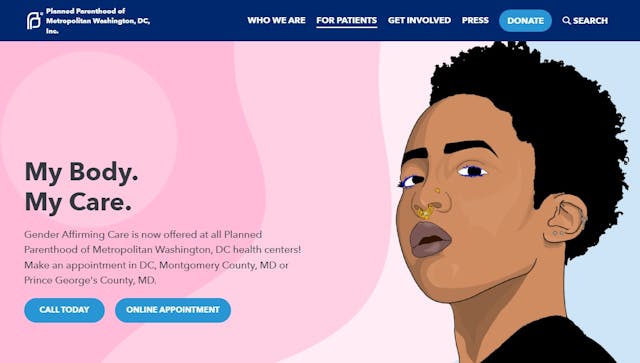Open the GET INVOLVED menu
Screen dimensions: 640x363
click(x=419, y=20)
